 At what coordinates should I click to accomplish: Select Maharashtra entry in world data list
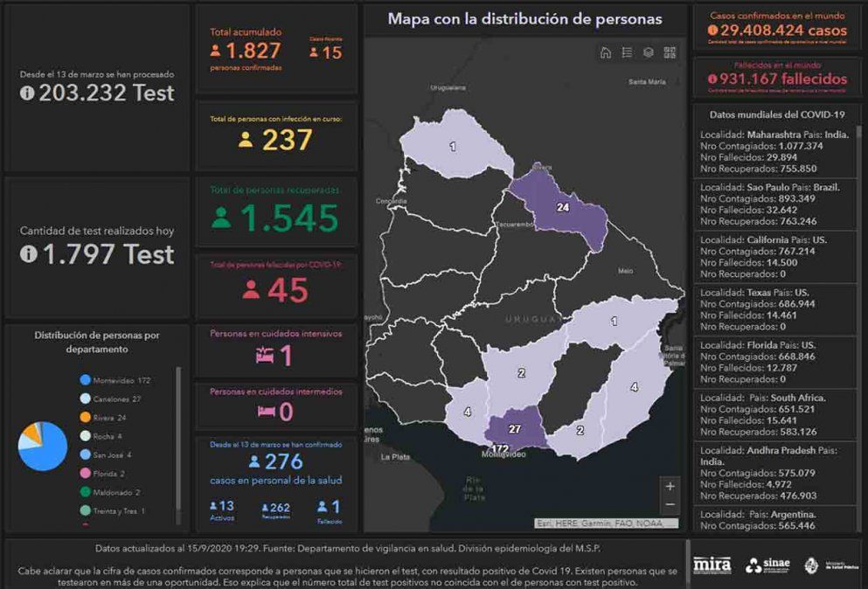[774, 151]
